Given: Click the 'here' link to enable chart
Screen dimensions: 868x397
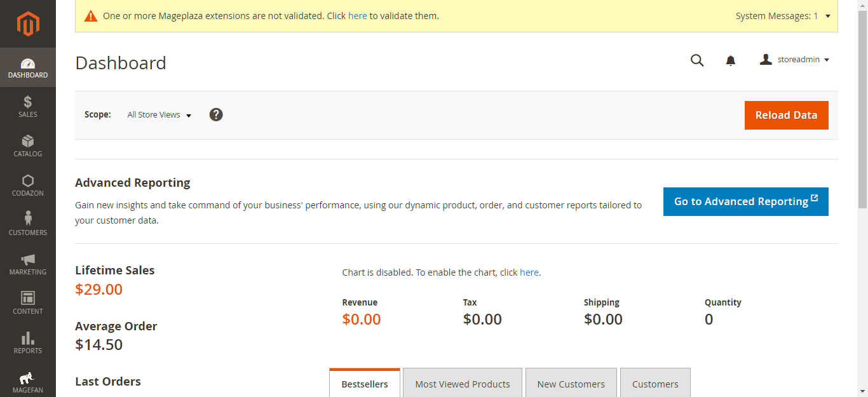Looking at the screenshot, I should 529,273.
